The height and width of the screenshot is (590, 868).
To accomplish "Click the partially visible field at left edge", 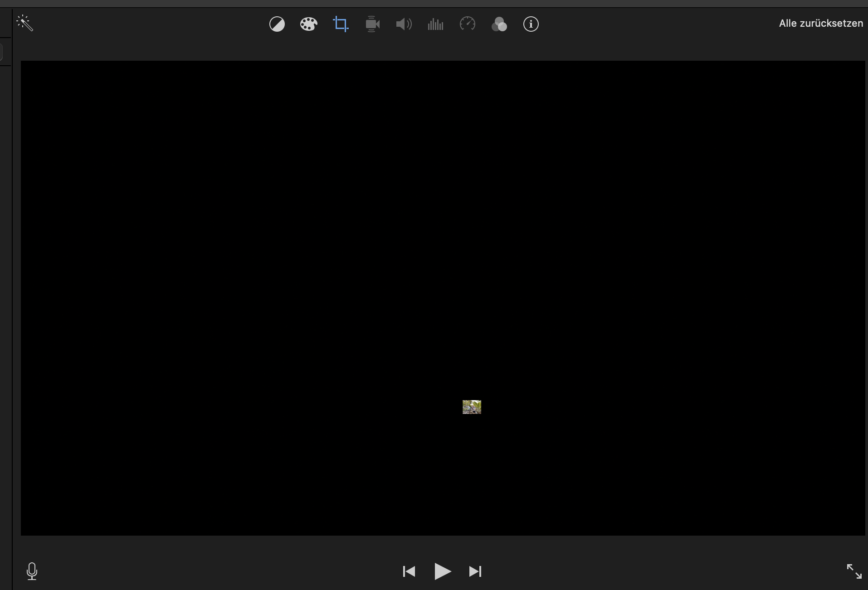I will tap(1, 52).
